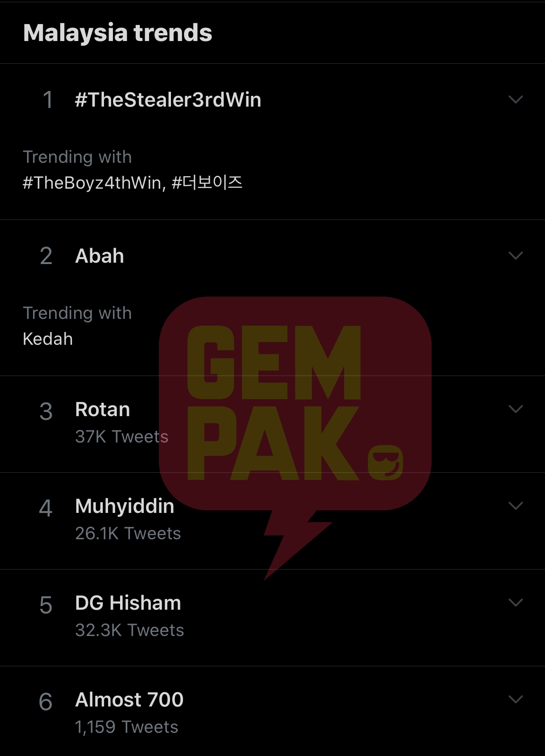Open chevron menu beside Abah trend

(516, 256)
